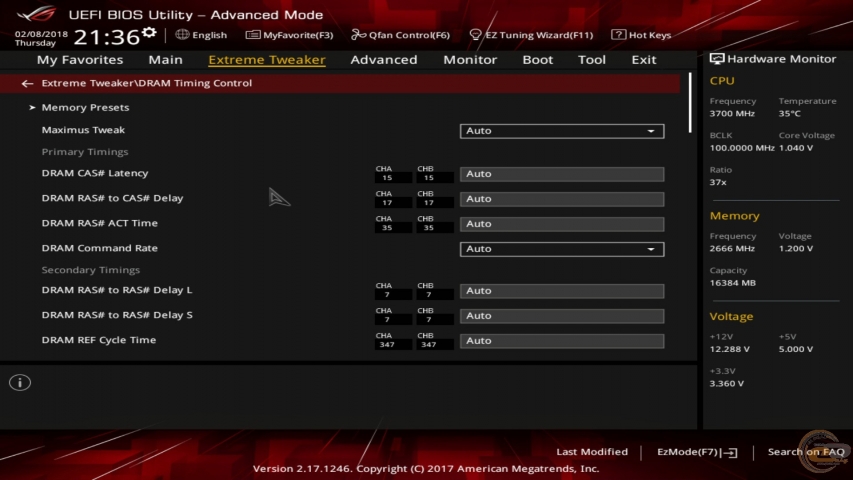Click the DRAM RAS# ACT Time label

[100, 223]
